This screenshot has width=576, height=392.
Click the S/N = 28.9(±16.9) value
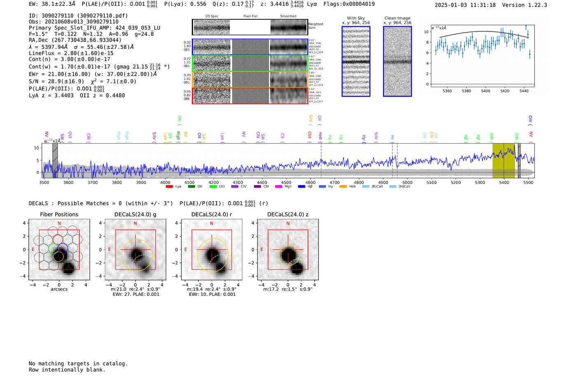click(56, 81)
